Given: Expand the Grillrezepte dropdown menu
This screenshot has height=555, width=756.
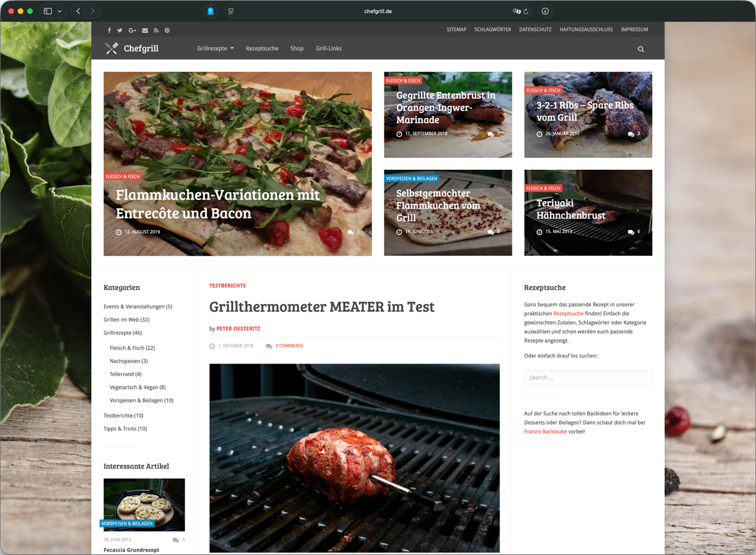Looking at the screenshot, I should pyautogui.click(x=215, y=49).
